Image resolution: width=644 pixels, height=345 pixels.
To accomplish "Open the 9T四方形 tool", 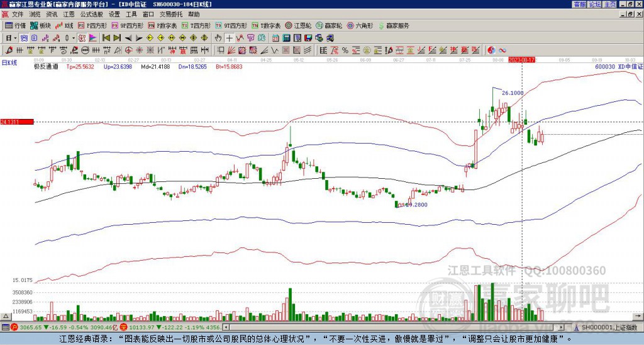I will pyautogui.click(x=231, y=25).
